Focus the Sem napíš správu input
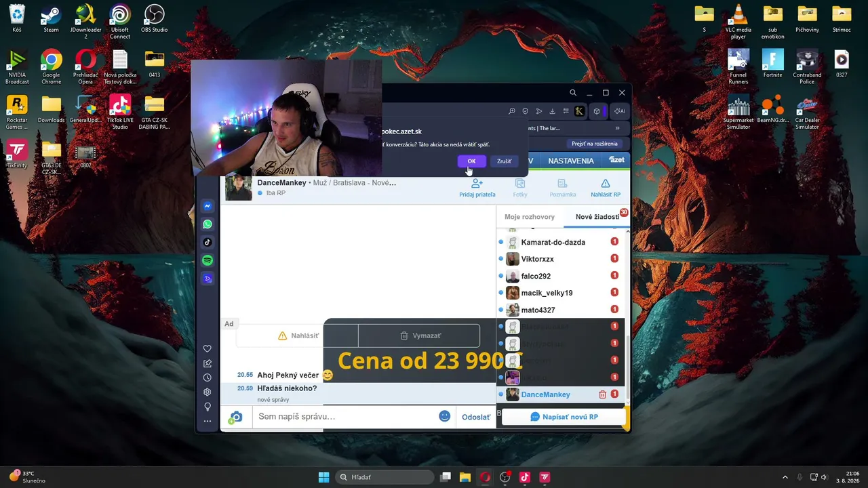Screen dimensions: 868x488 point(344,416)
